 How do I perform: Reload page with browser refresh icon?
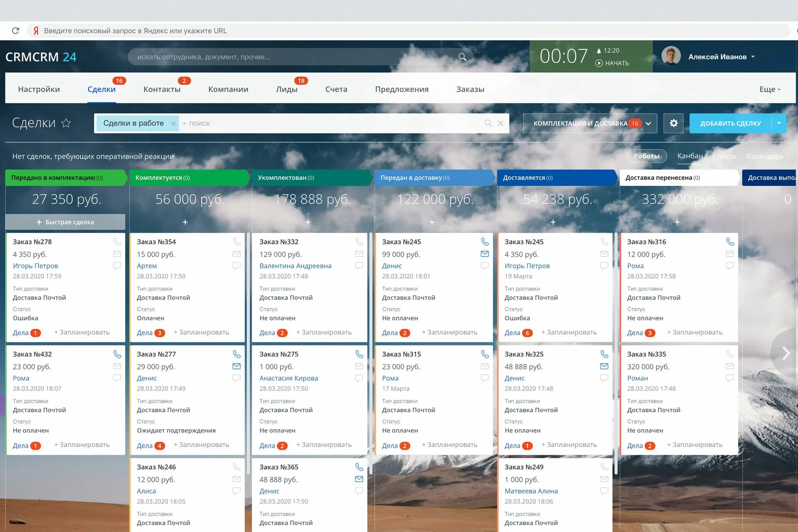[16, 31]
